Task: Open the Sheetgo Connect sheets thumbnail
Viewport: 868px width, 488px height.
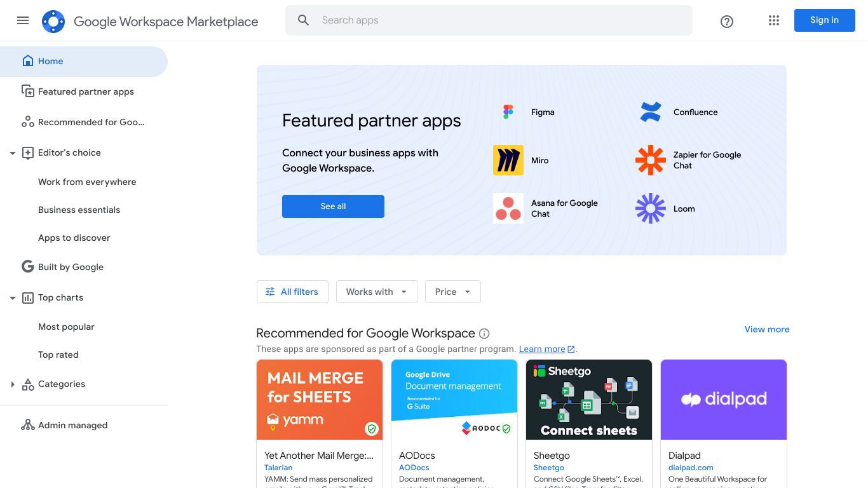Action: pos(589,400)
